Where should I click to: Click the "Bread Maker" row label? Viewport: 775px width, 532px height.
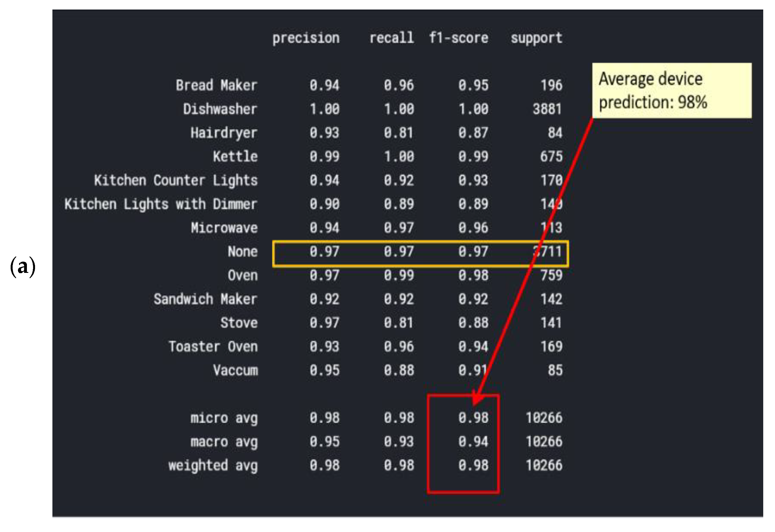(x=216, y=85)
